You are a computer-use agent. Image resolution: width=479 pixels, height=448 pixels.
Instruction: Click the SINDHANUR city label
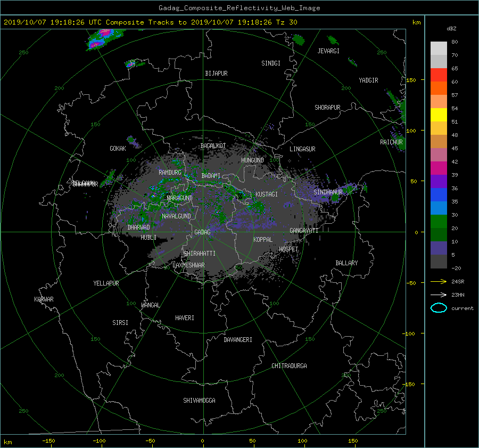[x=328, y=192]
